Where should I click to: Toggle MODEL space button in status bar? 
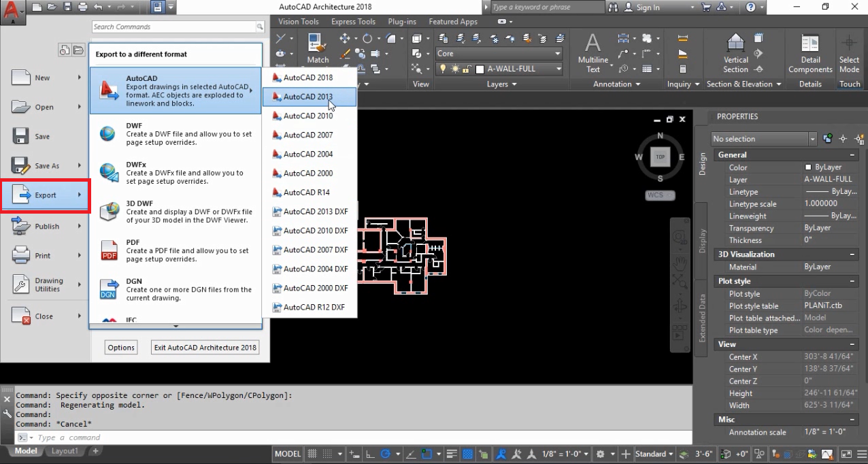[x=288, y=454]
